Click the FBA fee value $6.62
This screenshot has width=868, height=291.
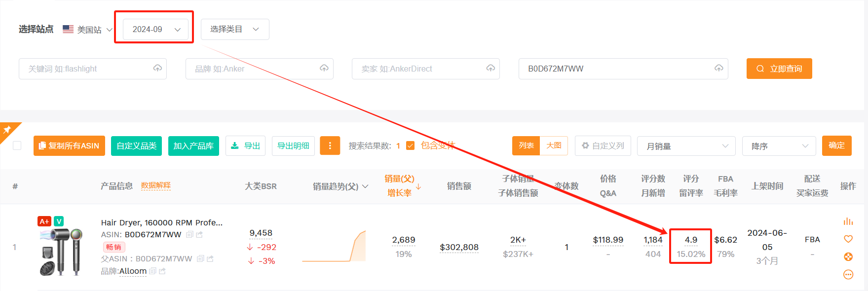[725, 240]
